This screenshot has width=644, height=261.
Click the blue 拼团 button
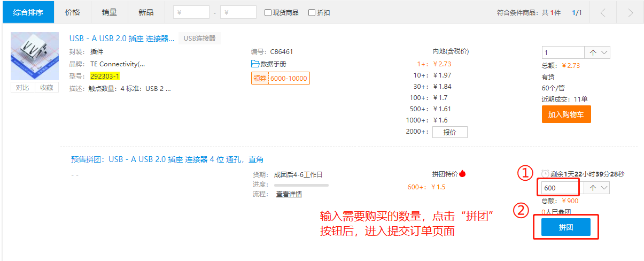(565, 227)
